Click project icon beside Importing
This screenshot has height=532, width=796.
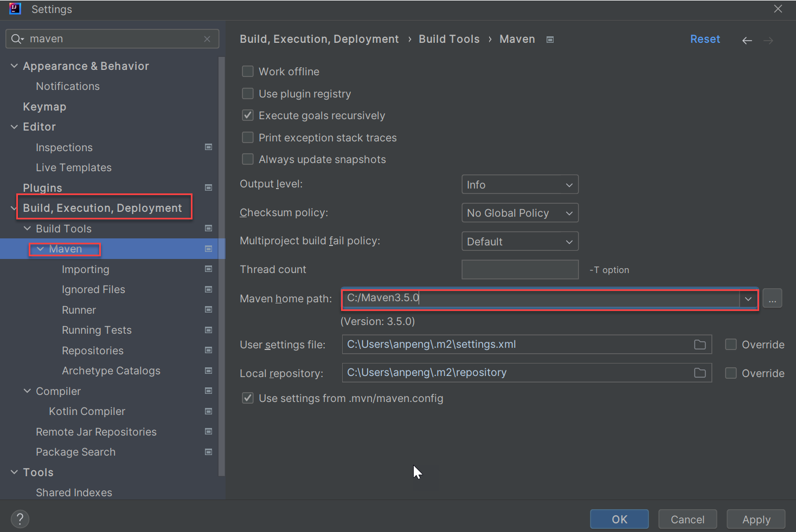pos(208,269)
